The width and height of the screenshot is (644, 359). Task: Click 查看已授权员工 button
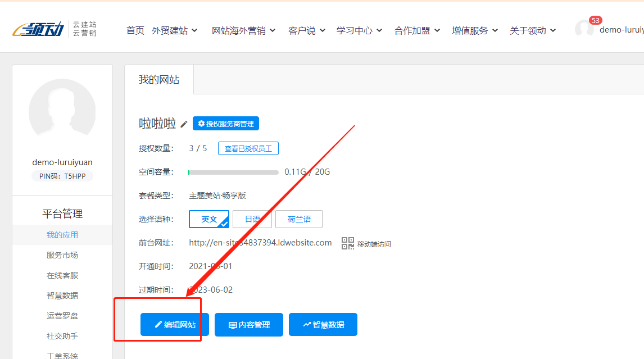tap(248, 148)
